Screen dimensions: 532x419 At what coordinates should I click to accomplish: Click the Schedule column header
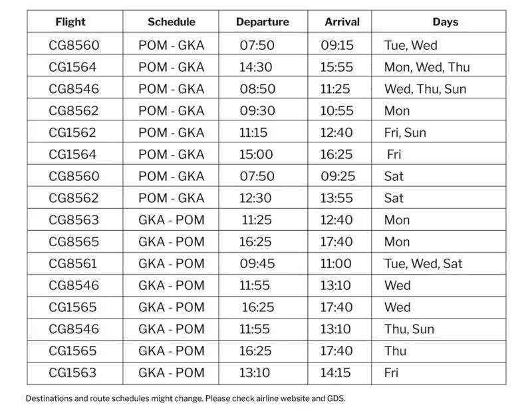click(x=172, y=22)
